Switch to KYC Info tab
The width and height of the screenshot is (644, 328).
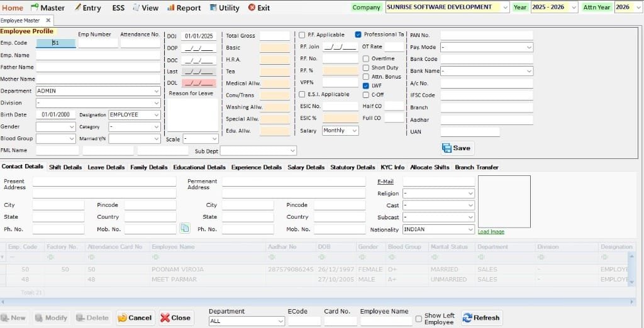pyautogui.click(x=392, y=167)
